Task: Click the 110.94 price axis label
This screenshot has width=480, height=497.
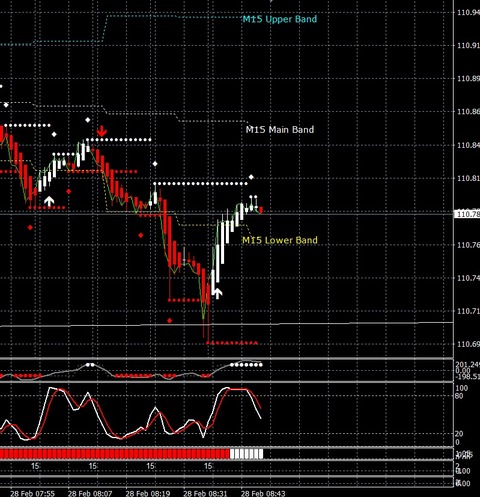Action: (x=468, y=13)
